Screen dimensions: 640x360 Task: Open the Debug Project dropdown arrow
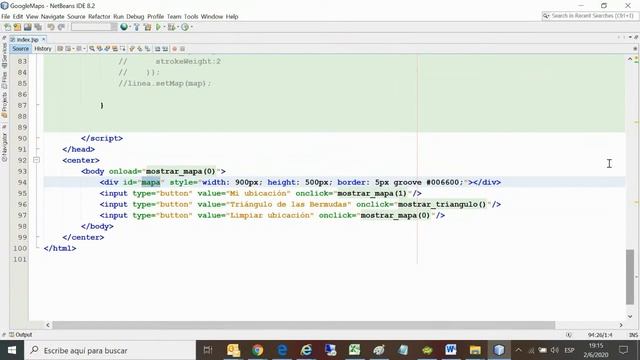[178, 27]
